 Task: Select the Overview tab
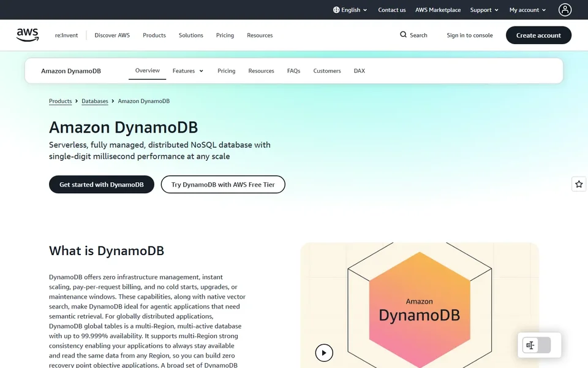point(148,71)
